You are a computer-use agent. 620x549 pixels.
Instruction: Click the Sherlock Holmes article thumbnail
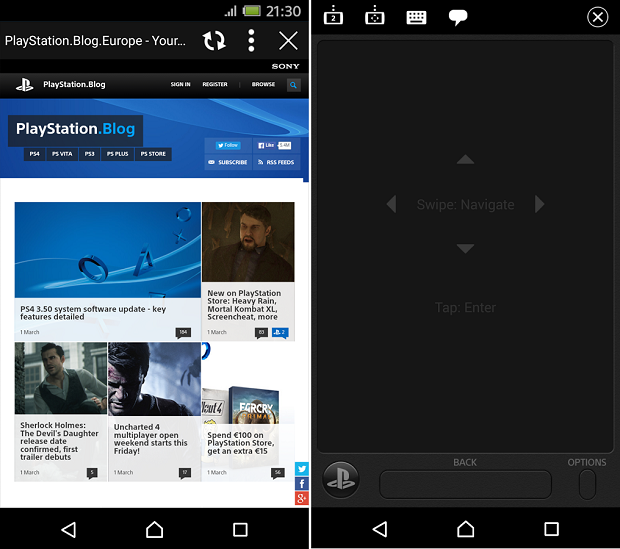pyautogui.click(x=60, y=378)
